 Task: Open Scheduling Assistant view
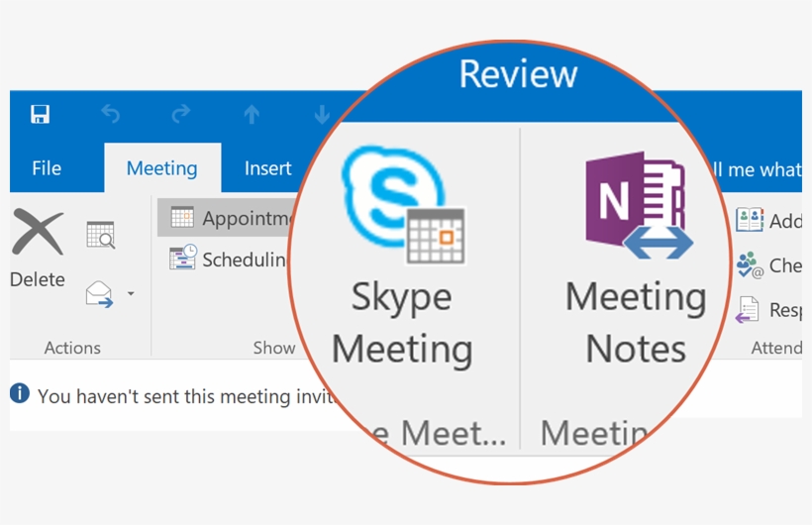228,259
